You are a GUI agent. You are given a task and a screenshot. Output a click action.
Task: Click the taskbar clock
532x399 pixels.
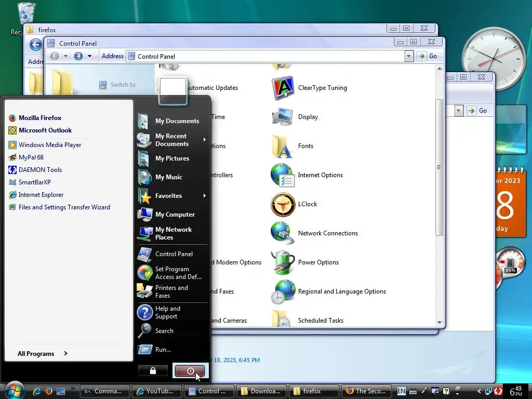coord(516,391)
